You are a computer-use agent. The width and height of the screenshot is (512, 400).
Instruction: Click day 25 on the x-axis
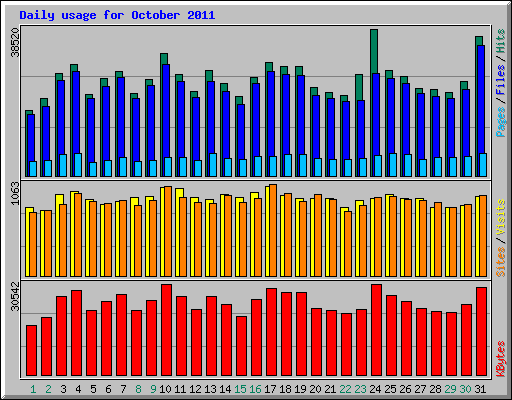(x=390, y=389)
